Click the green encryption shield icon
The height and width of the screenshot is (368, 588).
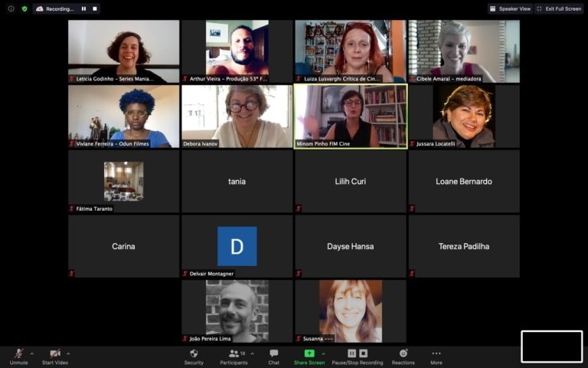(x=24, y=9)
